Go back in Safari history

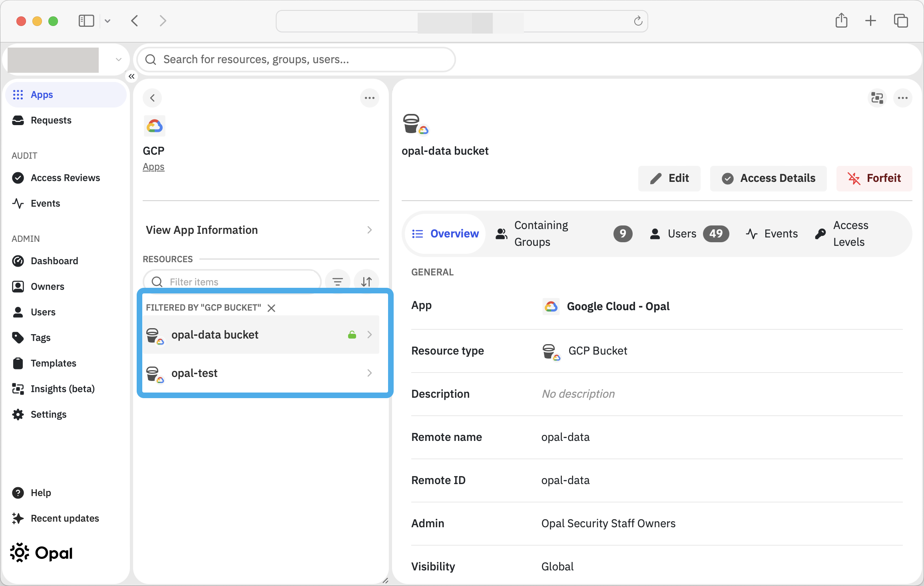click(x=135, y=21)
